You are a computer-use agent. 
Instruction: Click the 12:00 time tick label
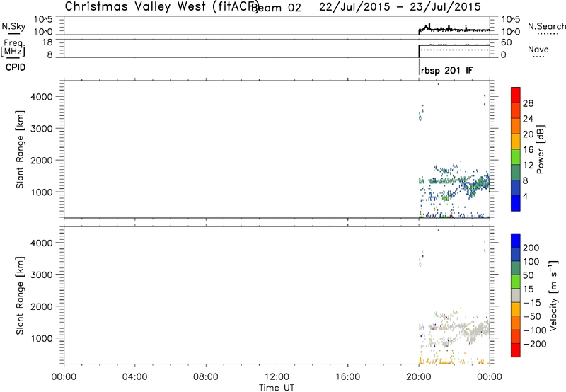[277, 377]
